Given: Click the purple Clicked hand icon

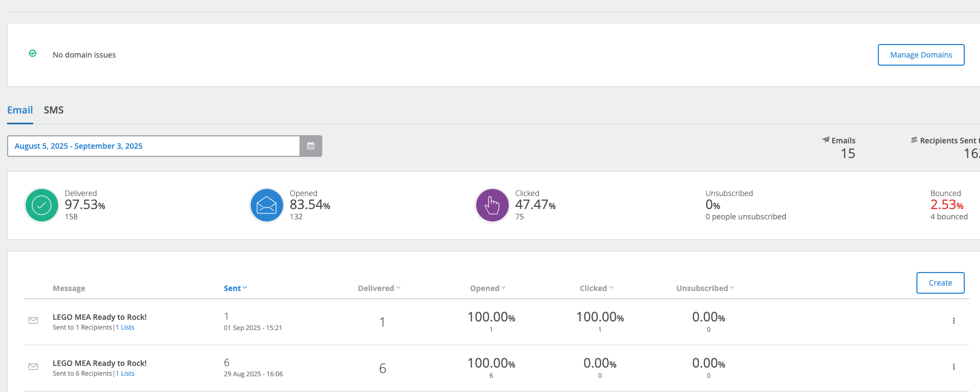Looking at the screenshot, I should click(x=492, y=205).
